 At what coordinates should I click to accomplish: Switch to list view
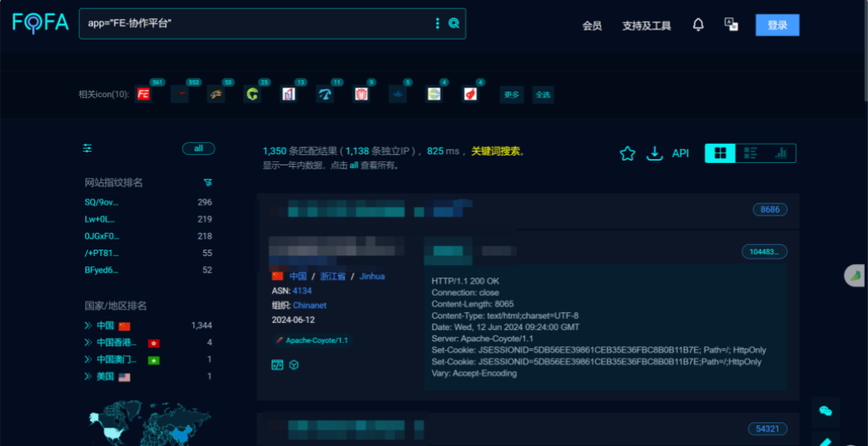750,153
